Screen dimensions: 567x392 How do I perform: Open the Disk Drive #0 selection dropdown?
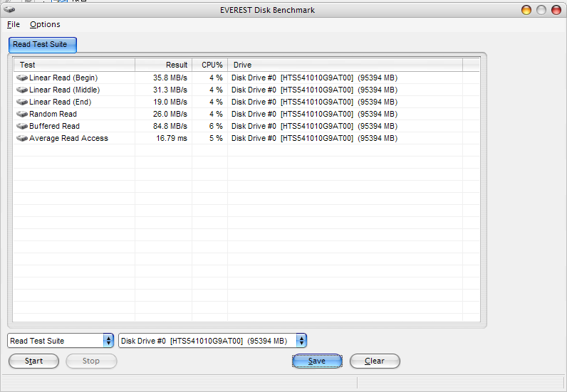(212, 341)
